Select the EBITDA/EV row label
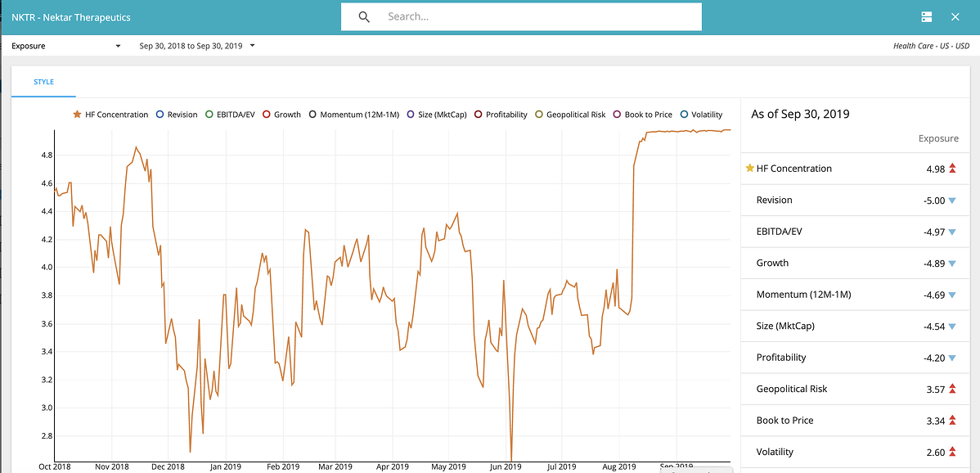The height and width of the screenshot is (473, 980). 779,232
